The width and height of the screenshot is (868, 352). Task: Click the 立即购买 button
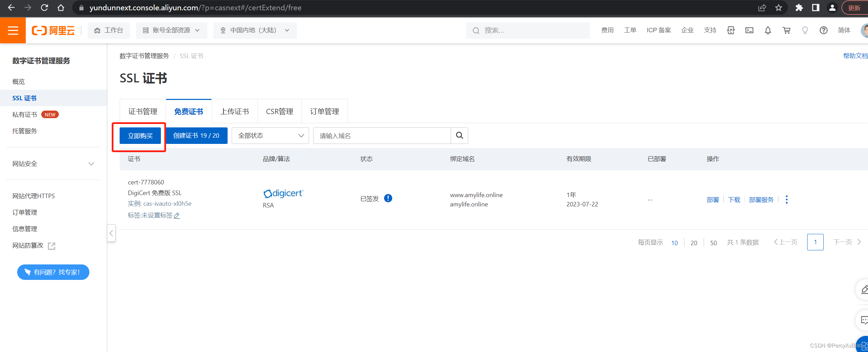click(140, 136)
